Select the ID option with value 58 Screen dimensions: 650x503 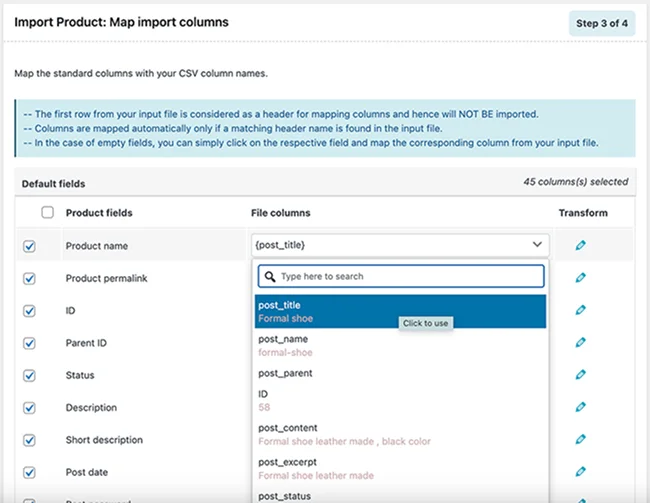point(400,400)
